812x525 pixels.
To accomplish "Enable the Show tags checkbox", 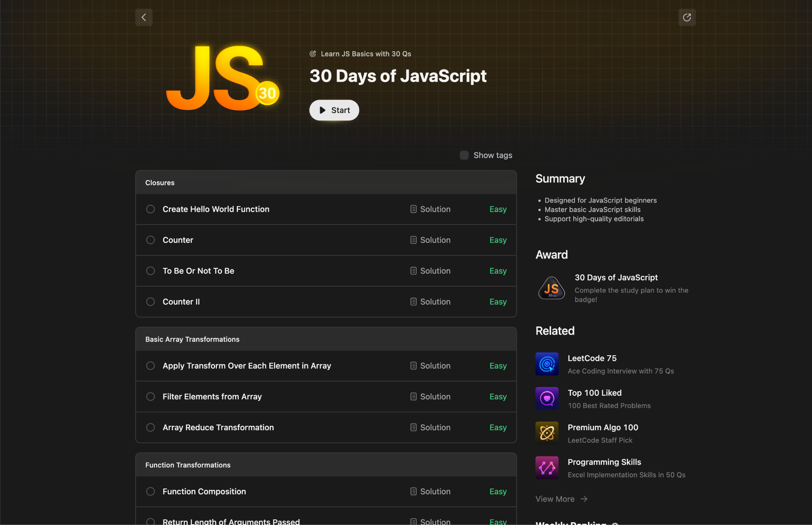I will coord(464,155).
